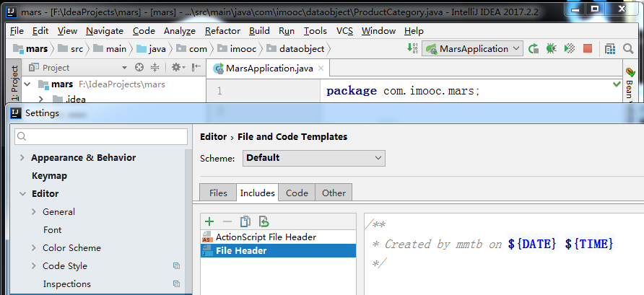Toggle the 1: Project side tab
644x295 pixels.
pyautogui.click(x=14, y=82)
